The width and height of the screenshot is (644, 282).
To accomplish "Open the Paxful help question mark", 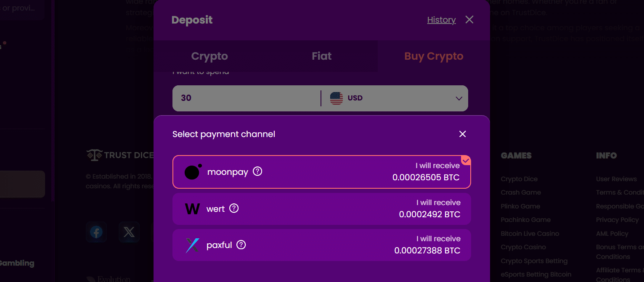I will pyautogui.click(x=241, y=245).
